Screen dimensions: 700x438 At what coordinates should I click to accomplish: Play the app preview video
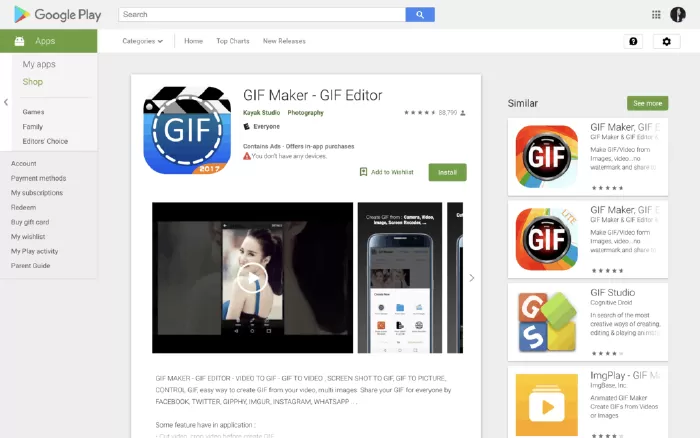[x=252, y=278]
